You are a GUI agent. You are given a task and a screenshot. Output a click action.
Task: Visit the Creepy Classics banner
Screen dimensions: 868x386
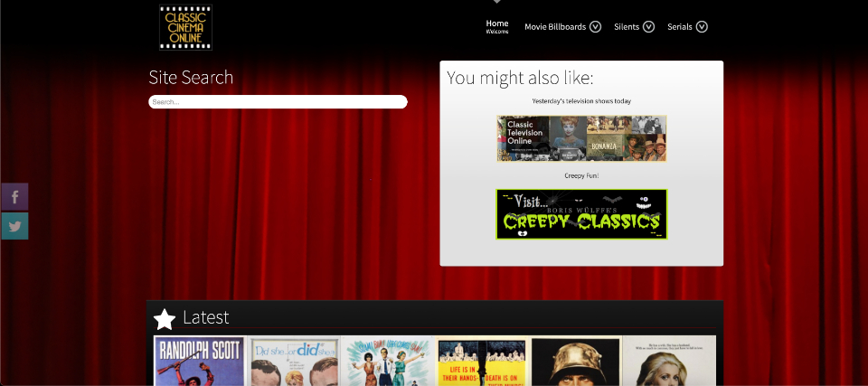pos(581,214)
